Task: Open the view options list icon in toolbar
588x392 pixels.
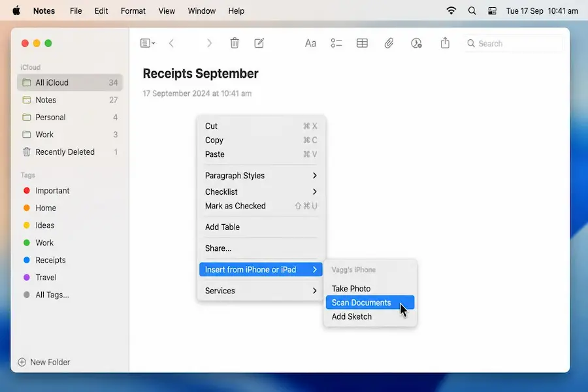Action: click(148, 43)
